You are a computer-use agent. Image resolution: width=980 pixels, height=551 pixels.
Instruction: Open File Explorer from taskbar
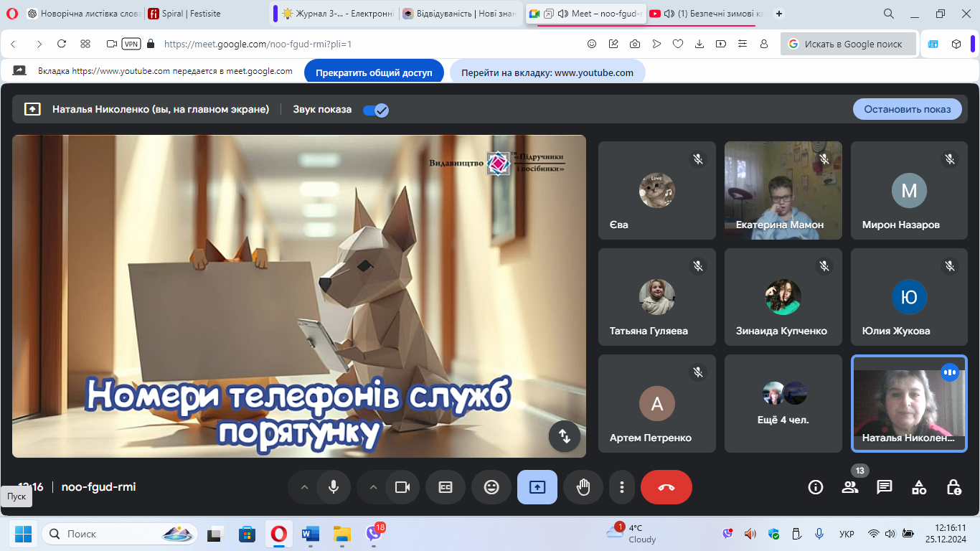point(341,534)
